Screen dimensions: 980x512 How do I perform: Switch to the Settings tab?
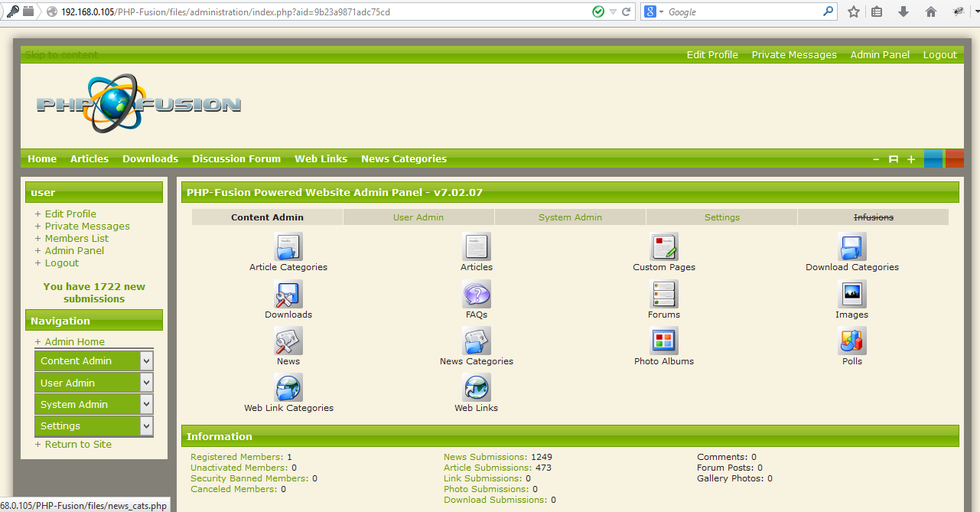722,217
